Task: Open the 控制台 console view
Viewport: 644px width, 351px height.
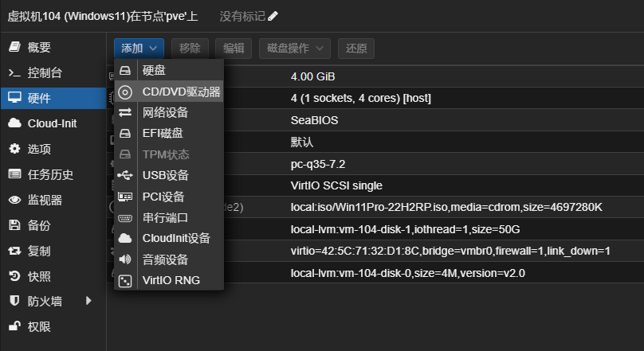Action: pos(44,73)
